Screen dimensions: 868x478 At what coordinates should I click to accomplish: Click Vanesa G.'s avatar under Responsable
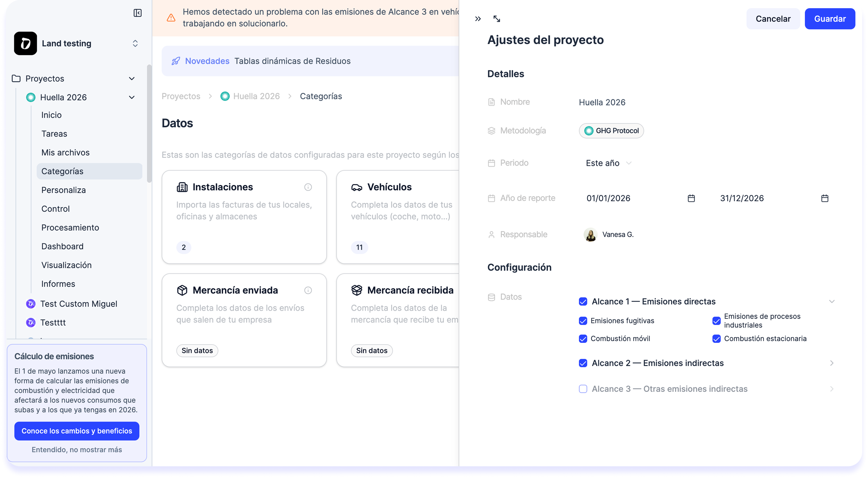tap(590, 234)
